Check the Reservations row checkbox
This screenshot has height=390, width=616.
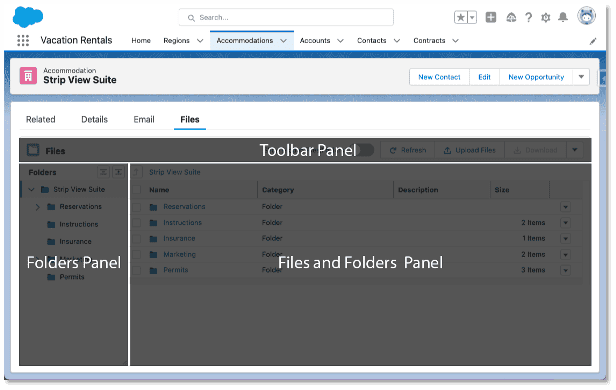[x=137, y=207]
